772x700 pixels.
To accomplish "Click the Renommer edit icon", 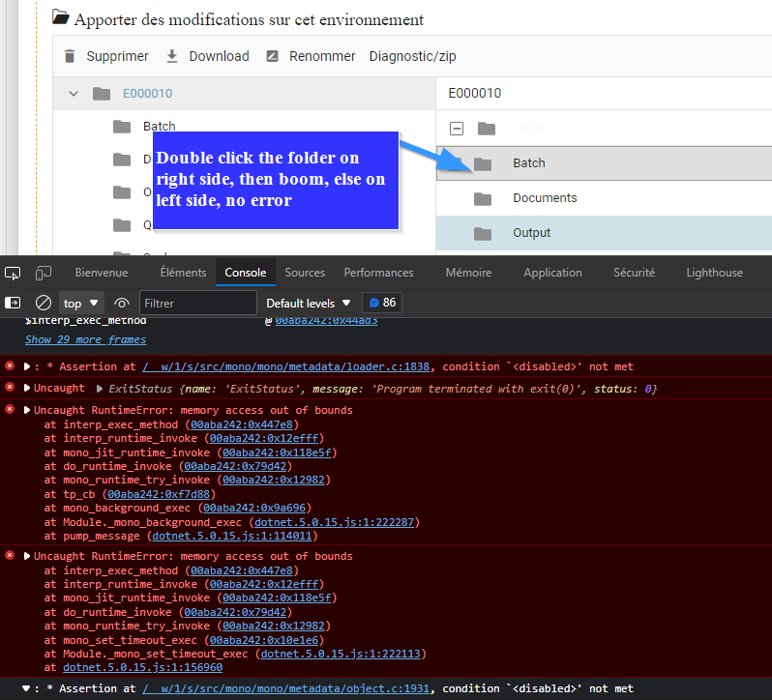I will coord(273,56).
